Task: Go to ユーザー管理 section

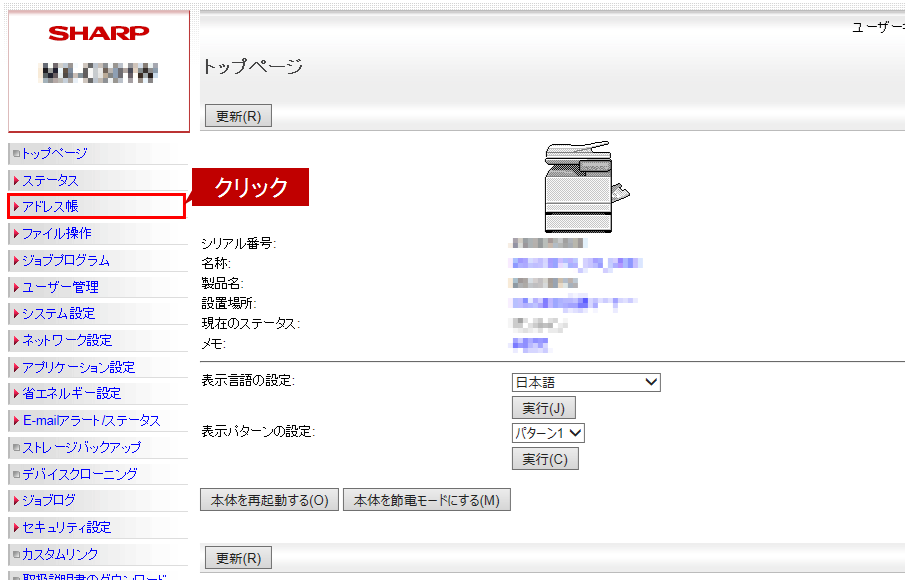Action: coord(60,287)
